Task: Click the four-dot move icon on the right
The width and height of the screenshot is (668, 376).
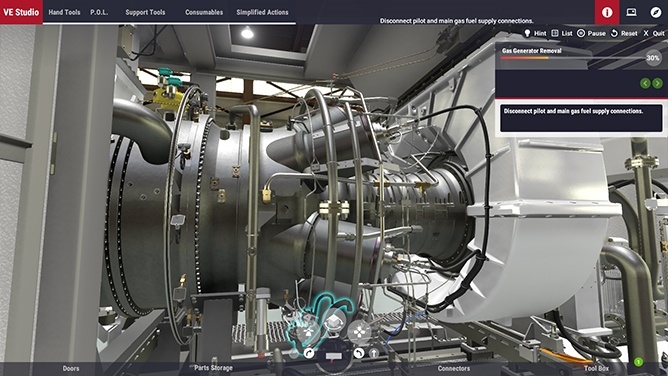Action: tap(360, 331)
